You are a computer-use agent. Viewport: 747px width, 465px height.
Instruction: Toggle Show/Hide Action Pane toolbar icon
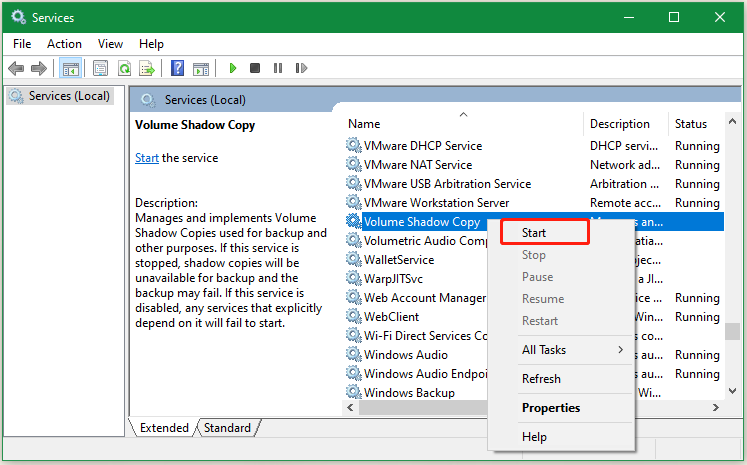(201, 68)
